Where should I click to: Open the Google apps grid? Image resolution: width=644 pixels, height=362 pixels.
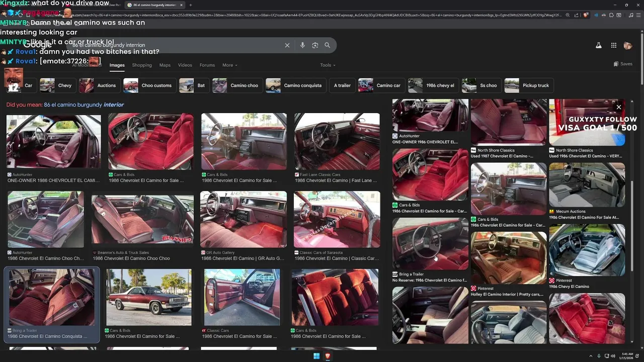[614, 45]
